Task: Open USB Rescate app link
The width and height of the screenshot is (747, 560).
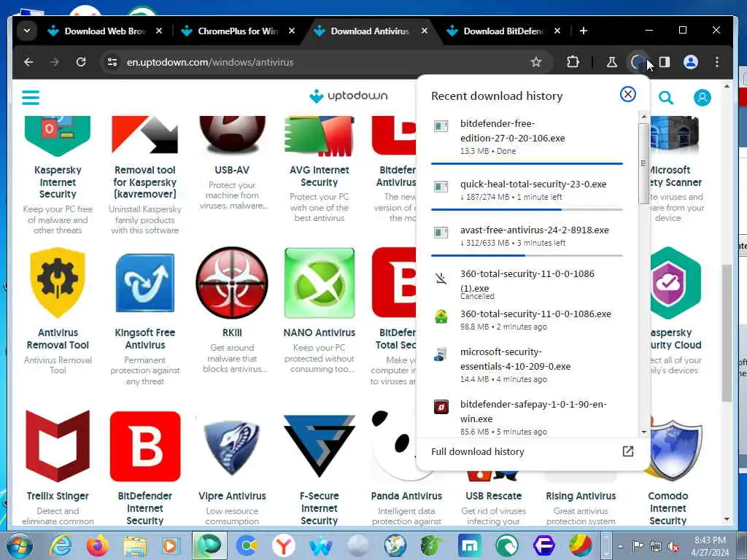Action: click(x=494, y=496)
